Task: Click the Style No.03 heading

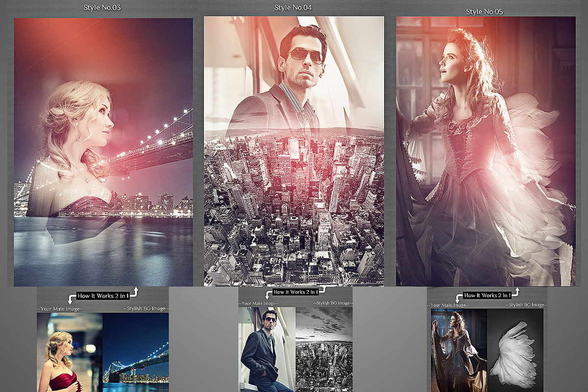Action: coord(102,8)
